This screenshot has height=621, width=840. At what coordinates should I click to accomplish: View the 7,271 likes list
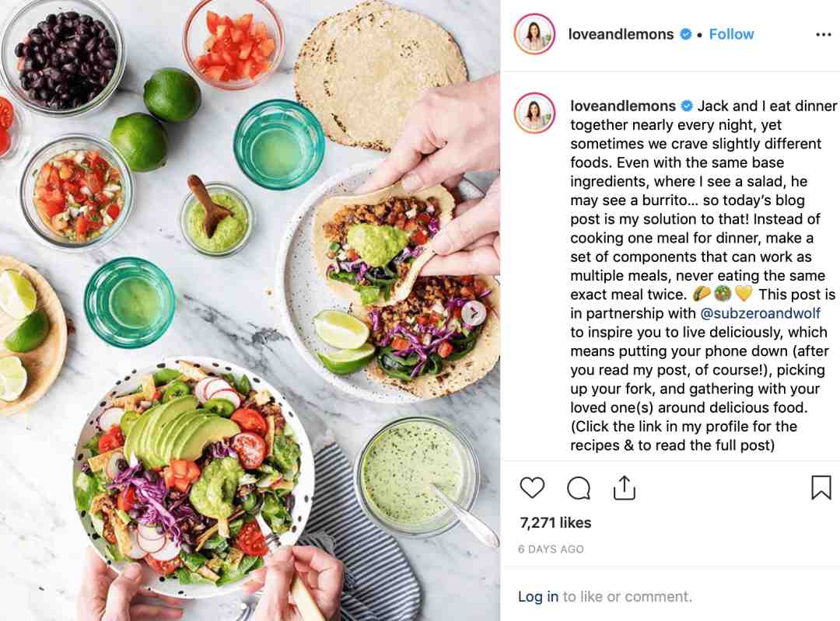555,522
